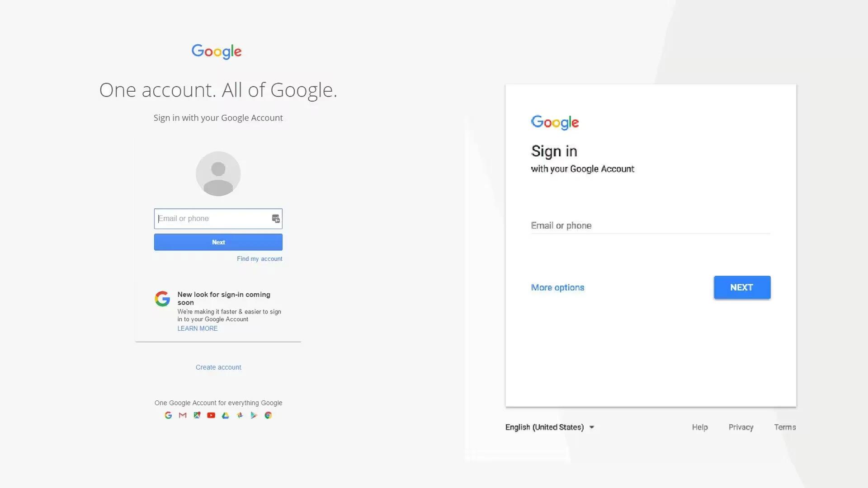Click the Google Play Store icon
The image size is (868, 488).
pos(253,415)
